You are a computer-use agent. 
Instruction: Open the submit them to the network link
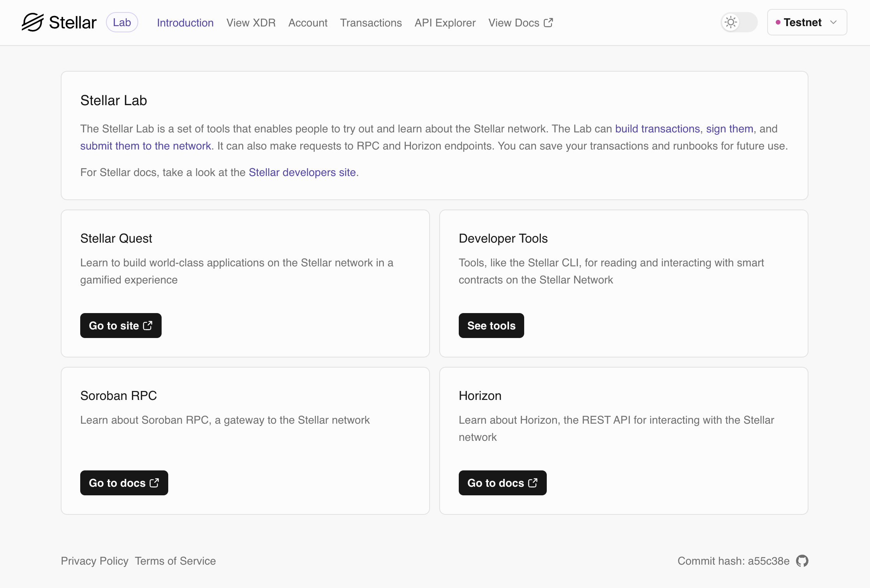pyautogui.click(x=146, y=146)
